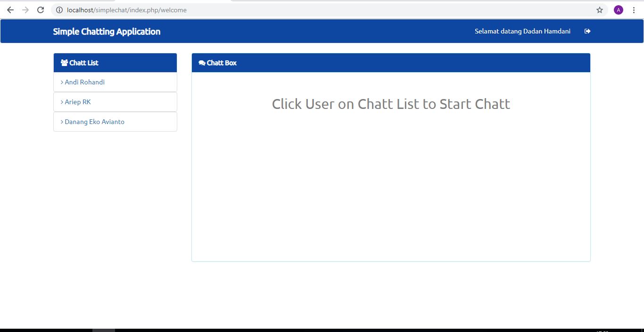Click the speech bubbles icon in Chatt Box header
644x332 pixels.
(x=202, y=63)
